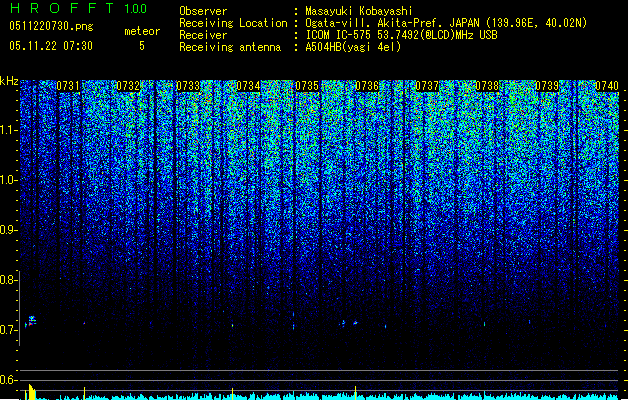Click the meteor count label
This screenshot has height=400, width=629.
142,31
